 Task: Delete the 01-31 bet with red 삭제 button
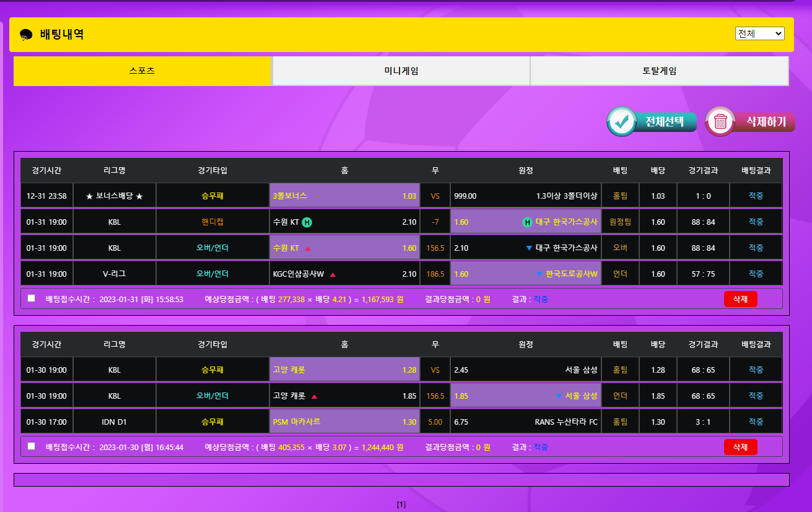pos(740,299)
